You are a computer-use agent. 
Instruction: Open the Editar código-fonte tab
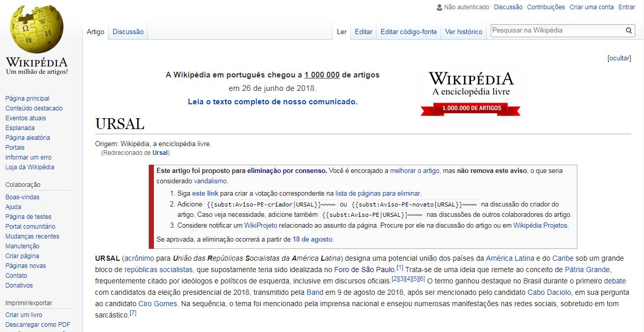tap(409, 31)
